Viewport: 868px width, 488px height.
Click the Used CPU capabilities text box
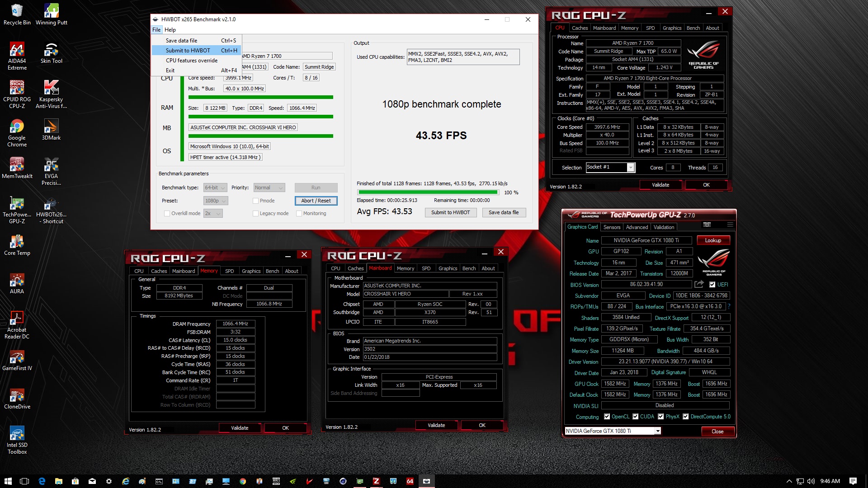(463, 57)
